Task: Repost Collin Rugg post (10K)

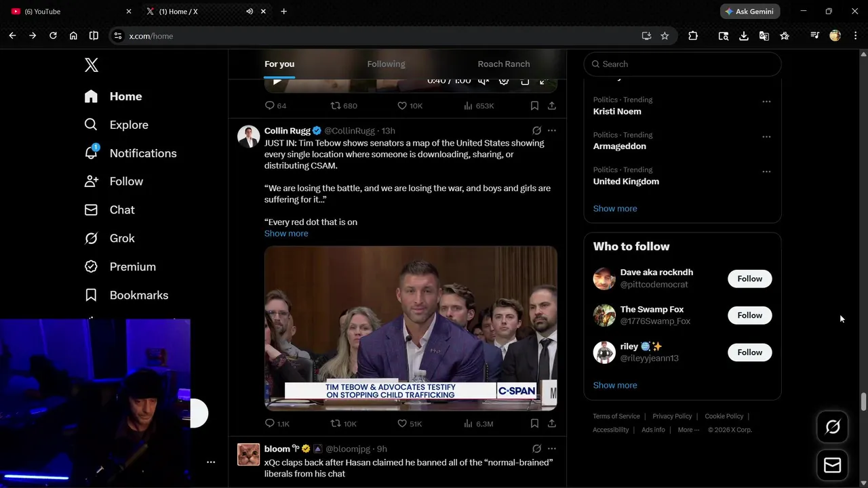Action: pyautogui.click(x=343, y=424)
